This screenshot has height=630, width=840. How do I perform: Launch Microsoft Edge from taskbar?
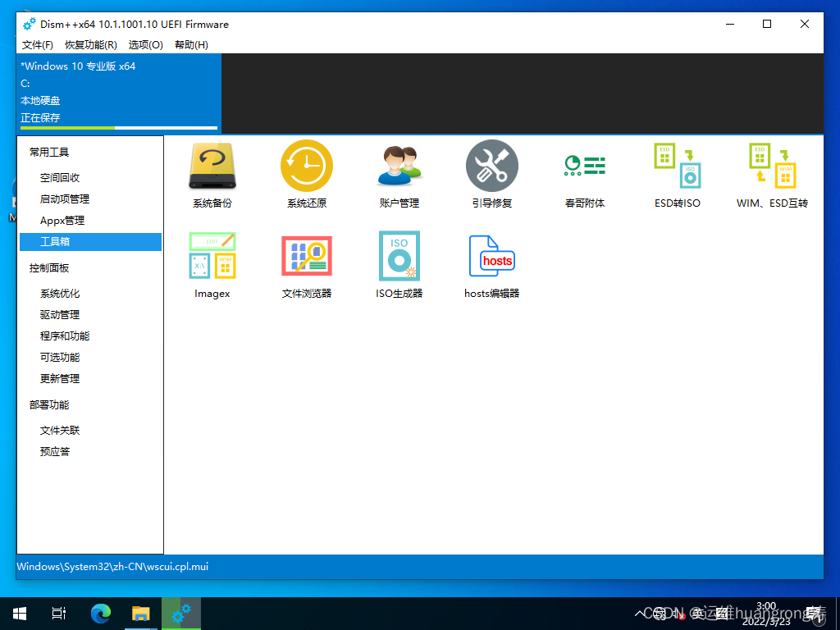[x=101, y=614]
